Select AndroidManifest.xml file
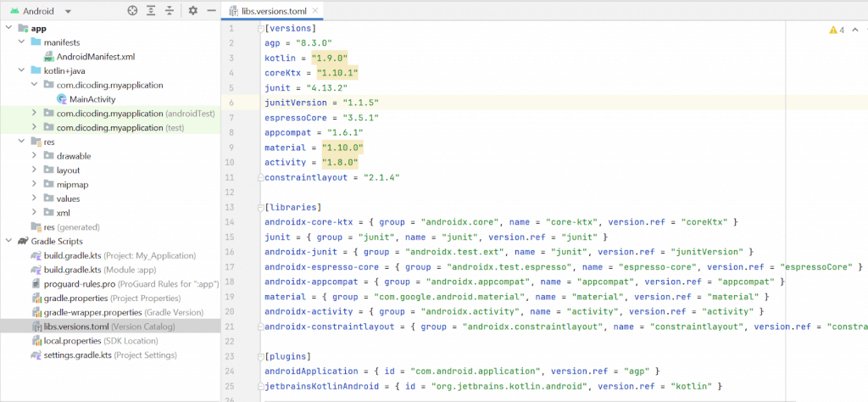The height and width of the screenshot is (402, 868). pos(95,57)
